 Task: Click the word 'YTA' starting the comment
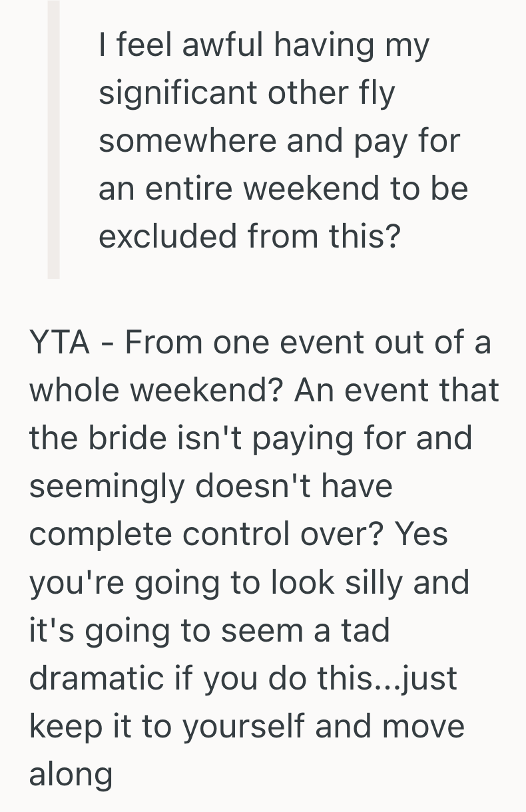(x=59, y=343)
